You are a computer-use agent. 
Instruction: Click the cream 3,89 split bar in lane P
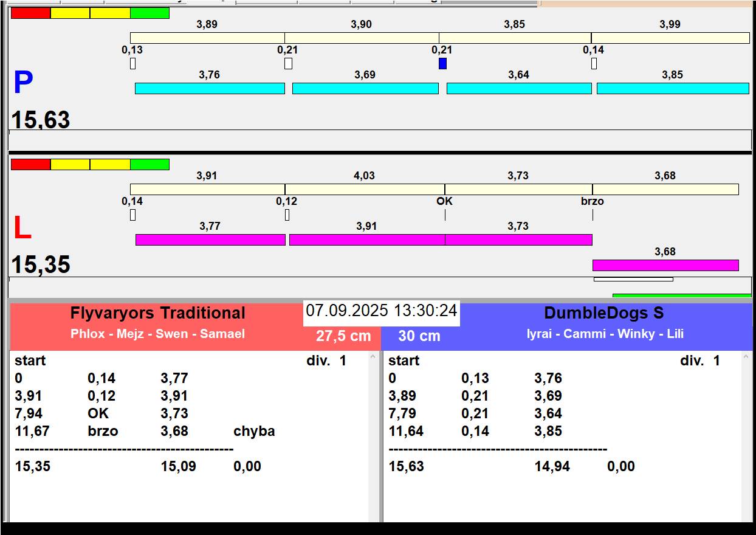coord(207,38)
